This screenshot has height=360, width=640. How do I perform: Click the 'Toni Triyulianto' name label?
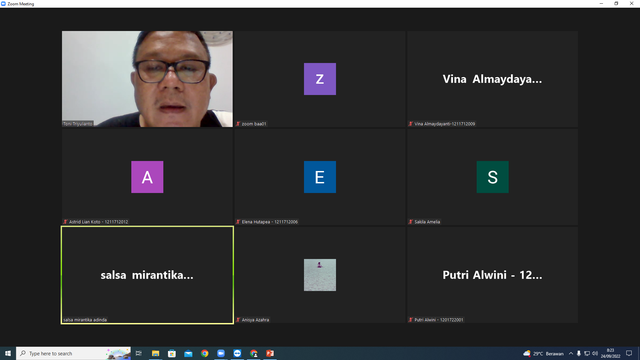click(78, 124)
